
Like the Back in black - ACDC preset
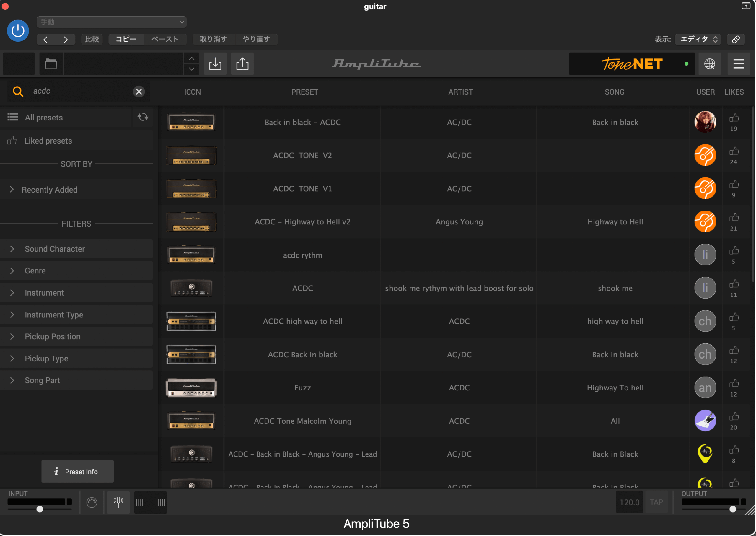click(734, 118)
